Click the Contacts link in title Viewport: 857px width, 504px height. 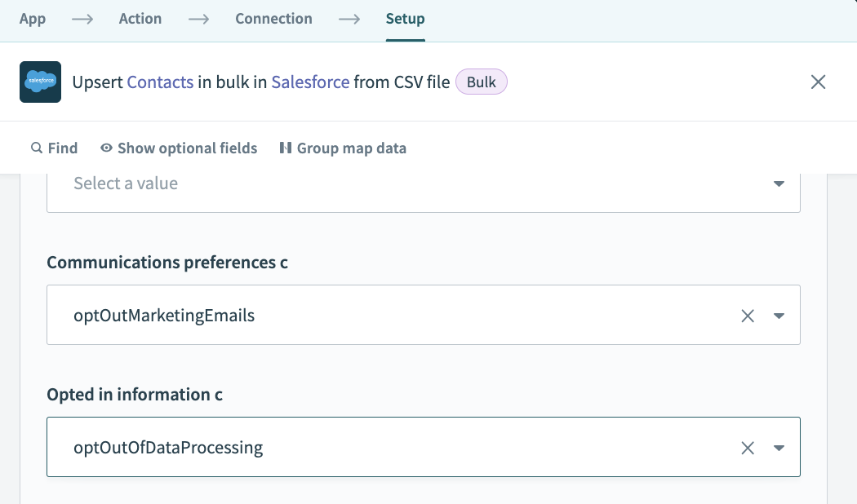pyautogui.click(x=160, y=82)
